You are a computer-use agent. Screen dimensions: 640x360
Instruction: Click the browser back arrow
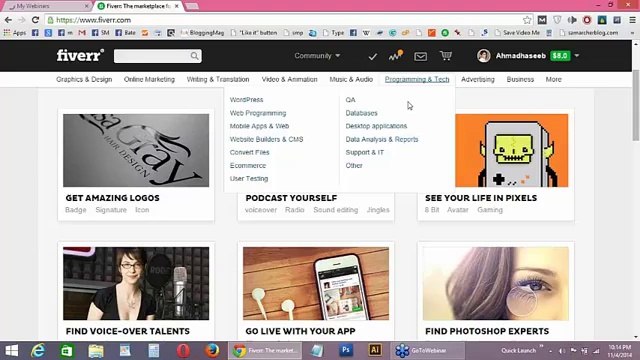(x=8, y=20)
